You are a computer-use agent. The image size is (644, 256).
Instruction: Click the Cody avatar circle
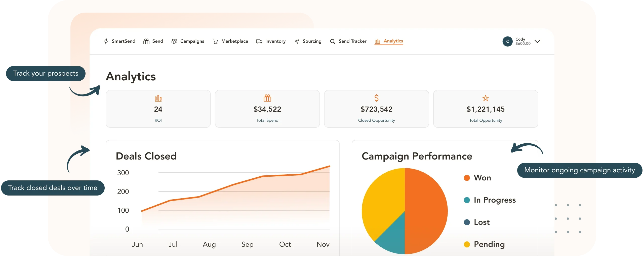(507, 41)
